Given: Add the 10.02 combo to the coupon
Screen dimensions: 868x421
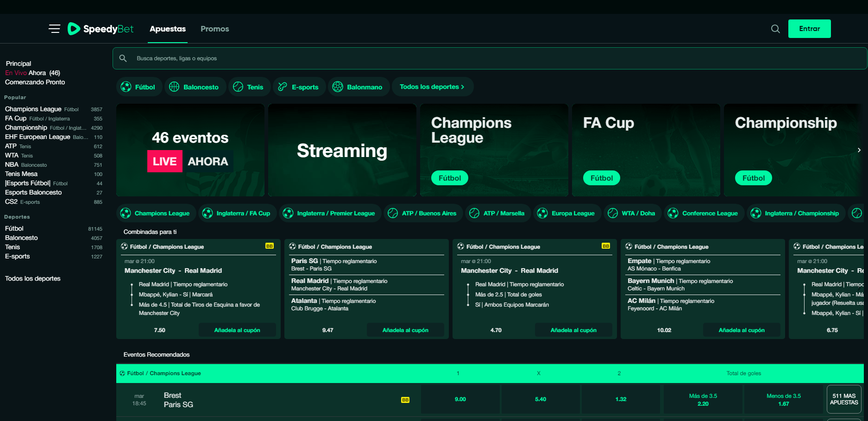Looking at the screenshot, I should [x=742, y=330].
